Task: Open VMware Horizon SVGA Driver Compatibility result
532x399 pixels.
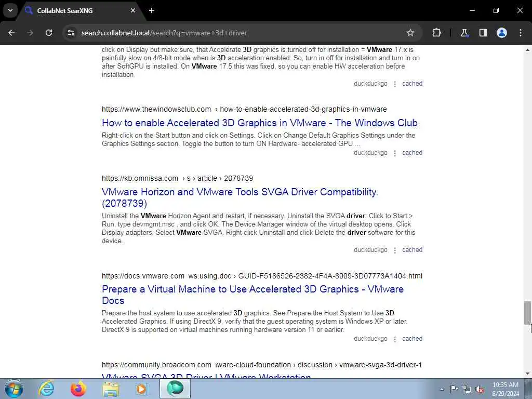Action: click(x=240, y=197)
